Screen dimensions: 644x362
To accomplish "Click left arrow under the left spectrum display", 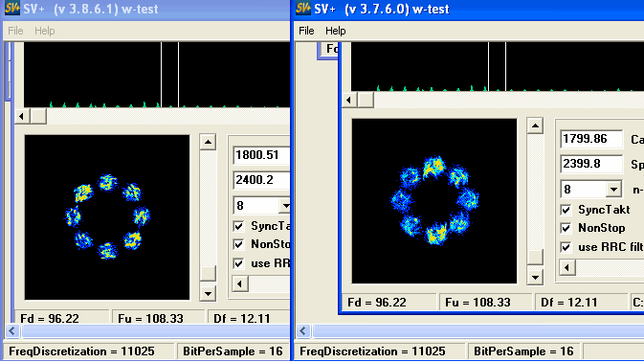I will tap(22, 117).
